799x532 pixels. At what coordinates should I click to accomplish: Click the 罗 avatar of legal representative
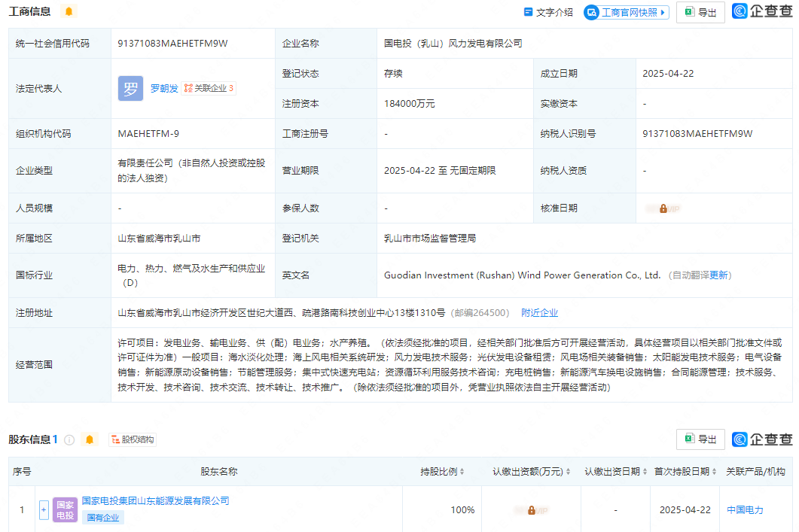pos(130,89)
